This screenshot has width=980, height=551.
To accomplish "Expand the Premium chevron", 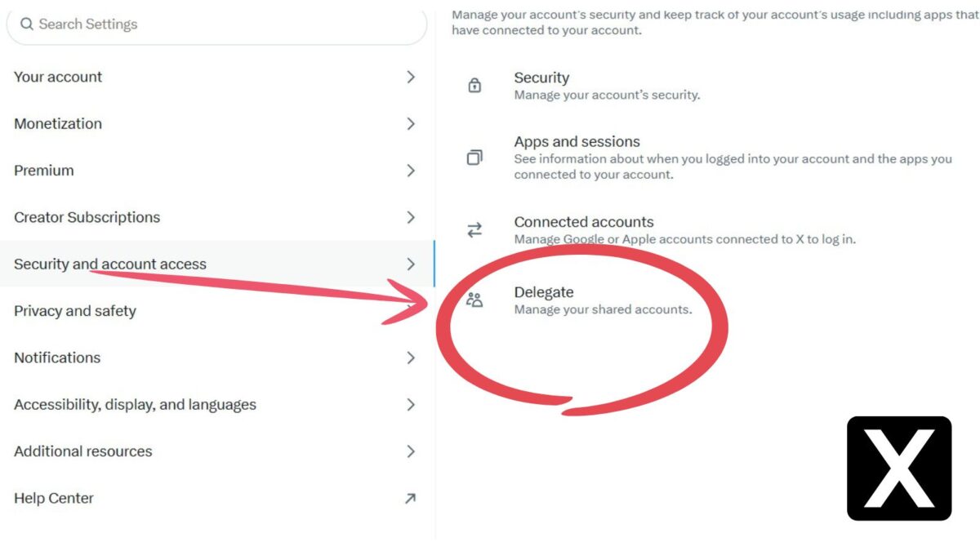I will click(411, 171).
